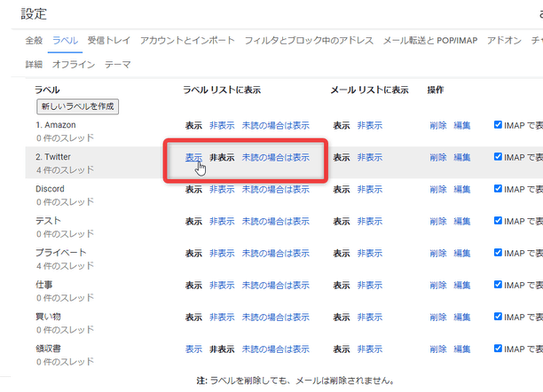Image resolution: width=543 pixels, height=392 pixels.
Task: Toggle IMAP checkbox for Discord
Action: coord(498,189)
